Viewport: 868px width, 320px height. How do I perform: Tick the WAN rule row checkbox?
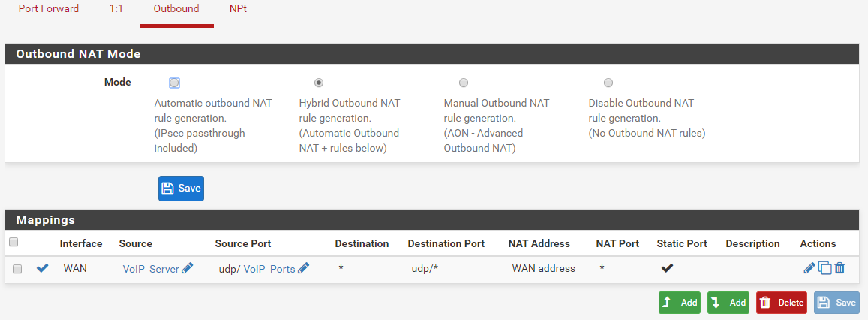[17, 269]
